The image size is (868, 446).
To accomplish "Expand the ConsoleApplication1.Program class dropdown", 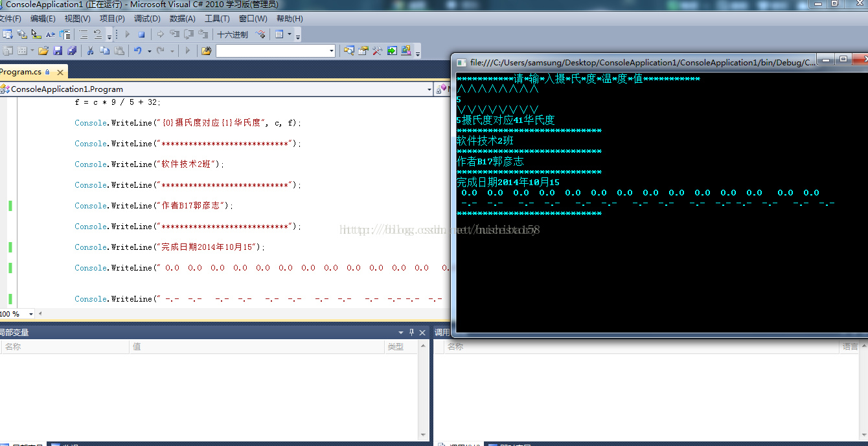I will tap(429, 89).
